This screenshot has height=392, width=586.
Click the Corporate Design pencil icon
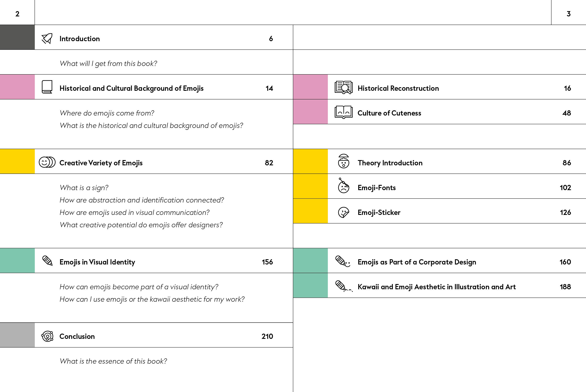(x=343, y=261)
